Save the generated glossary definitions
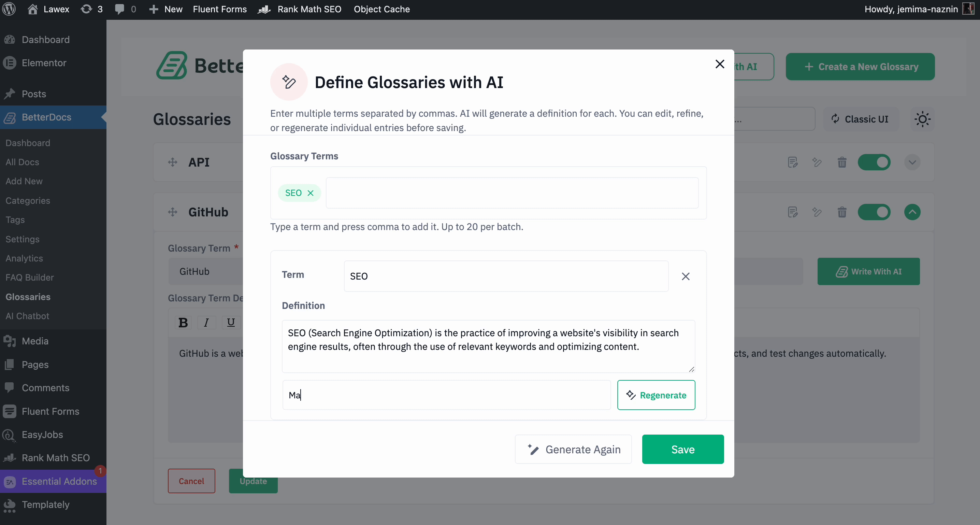This screenshot has height=525, width=980. click(683, 449)
